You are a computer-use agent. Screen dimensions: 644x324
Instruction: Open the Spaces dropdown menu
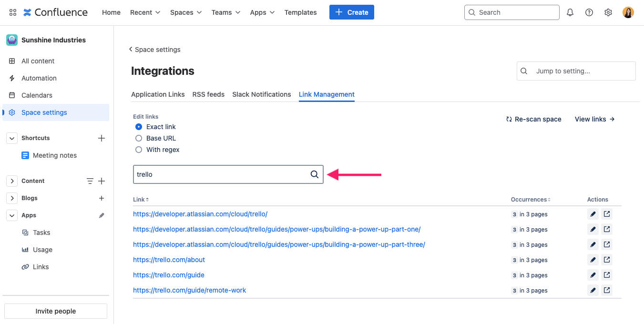click(x=185, y=12)
